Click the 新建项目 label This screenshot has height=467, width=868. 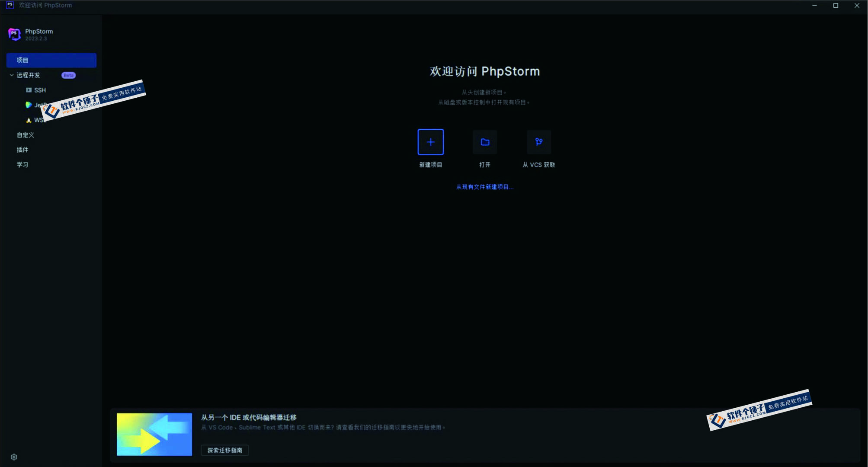tap(430, 165)
